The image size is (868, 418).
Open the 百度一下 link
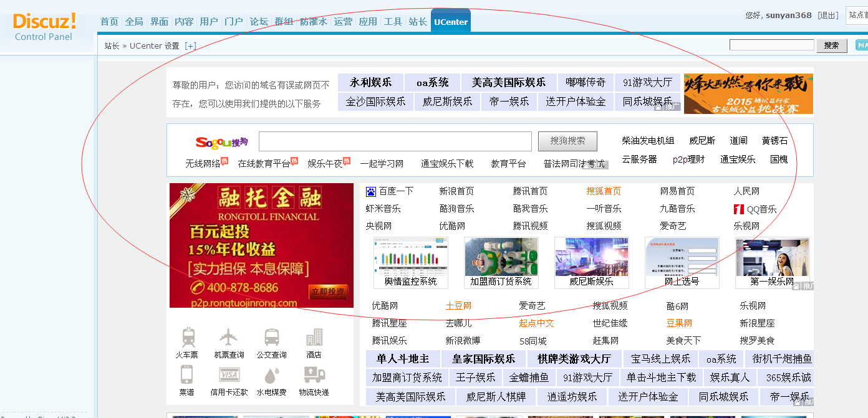tap(395, 191)
